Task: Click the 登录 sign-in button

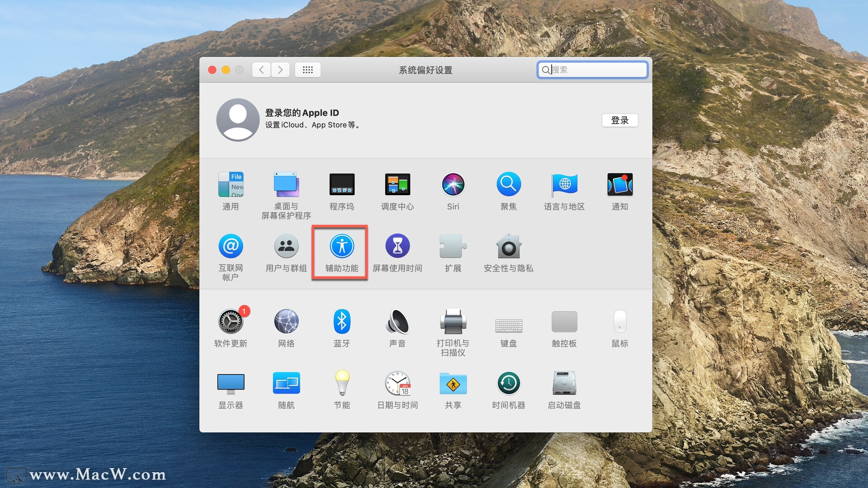Action: [x=619, y=120]
